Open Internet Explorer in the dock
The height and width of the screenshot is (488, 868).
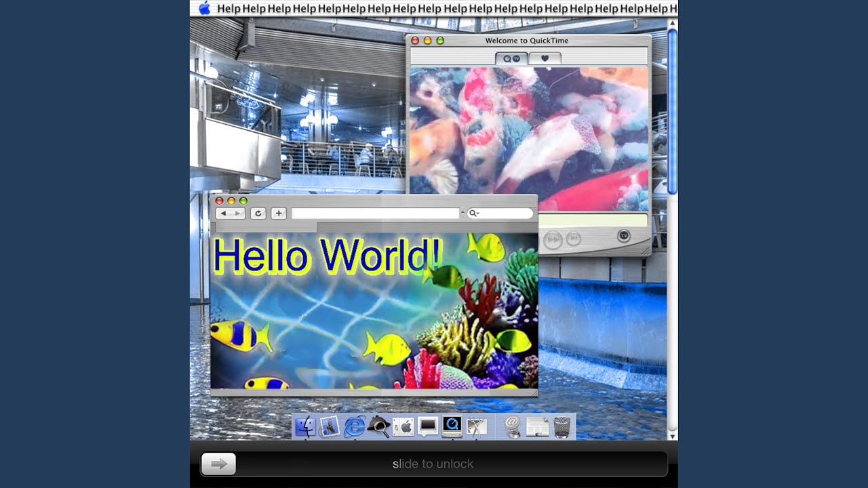coord(354,426)
